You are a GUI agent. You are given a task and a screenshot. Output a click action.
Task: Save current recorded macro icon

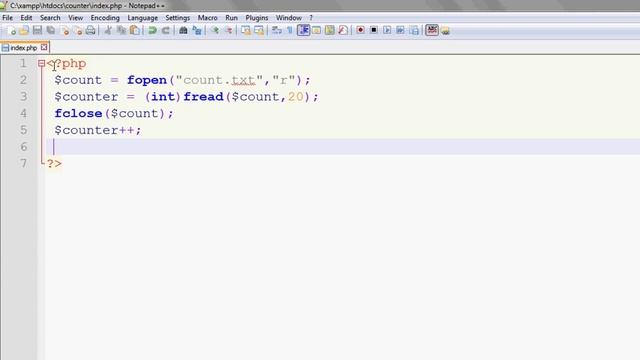[x=414, y=30]
